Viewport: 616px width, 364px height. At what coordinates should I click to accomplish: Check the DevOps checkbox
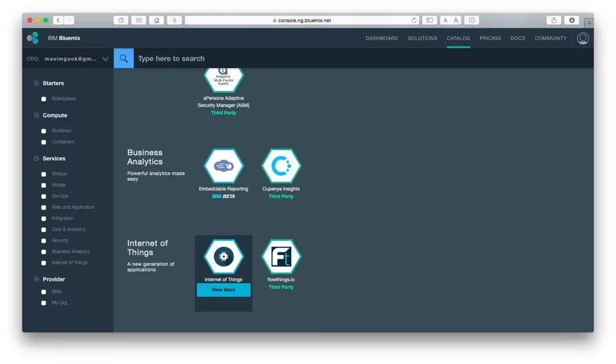tap(44, 196)
